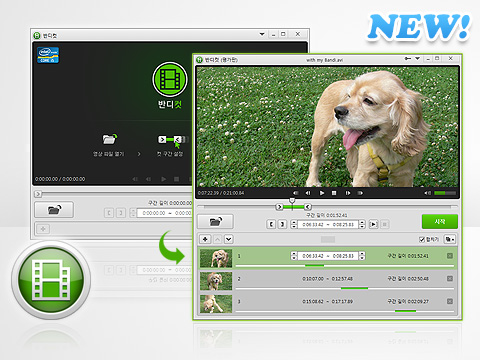This screenshot has height=360, width=480.
Task: Click the pin arrow icon in front title bar
Action: (x=407, y=59)
